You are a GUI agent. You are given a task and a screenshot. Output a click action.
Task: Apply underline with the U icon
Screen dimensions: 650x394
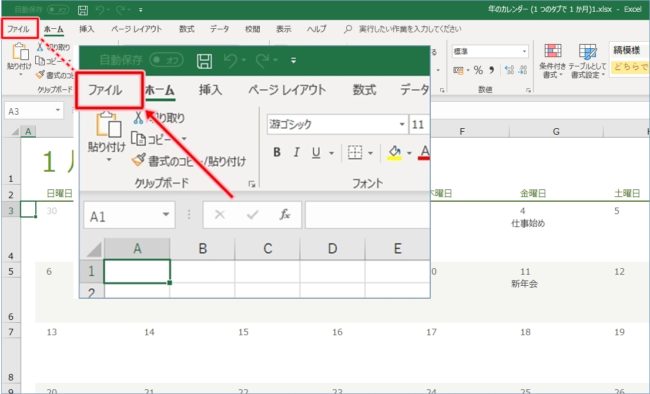316,153
